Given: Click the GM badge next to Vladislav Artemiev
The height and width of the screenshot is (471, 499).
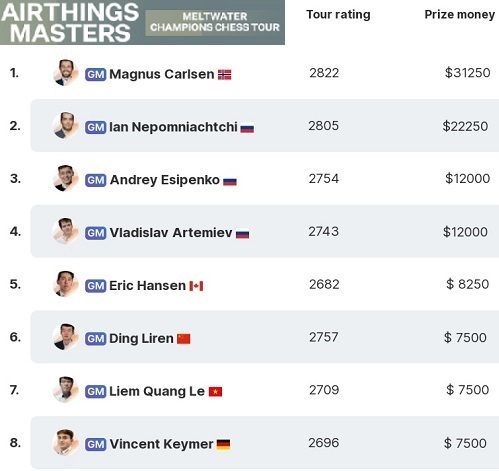Looking at the screenshot, I should point(95,233).
